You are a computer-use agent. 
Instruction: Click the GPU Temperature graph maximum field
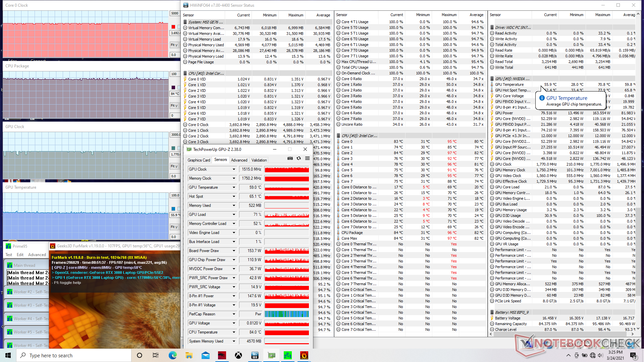click(x=175, y=195)
